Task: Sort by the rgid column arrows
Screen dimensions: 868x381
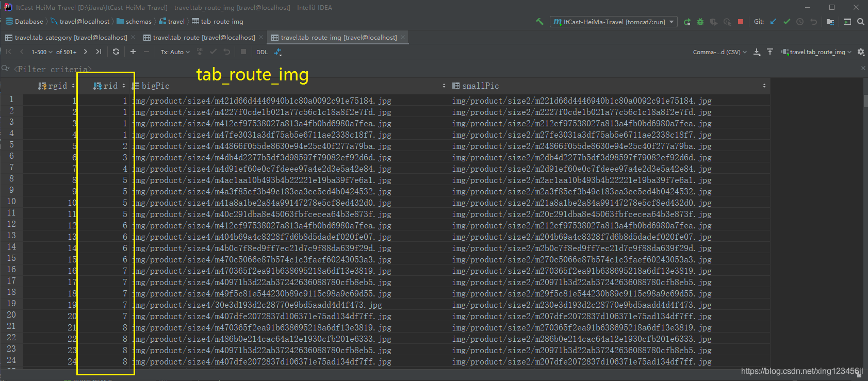Action: (73, 86)
